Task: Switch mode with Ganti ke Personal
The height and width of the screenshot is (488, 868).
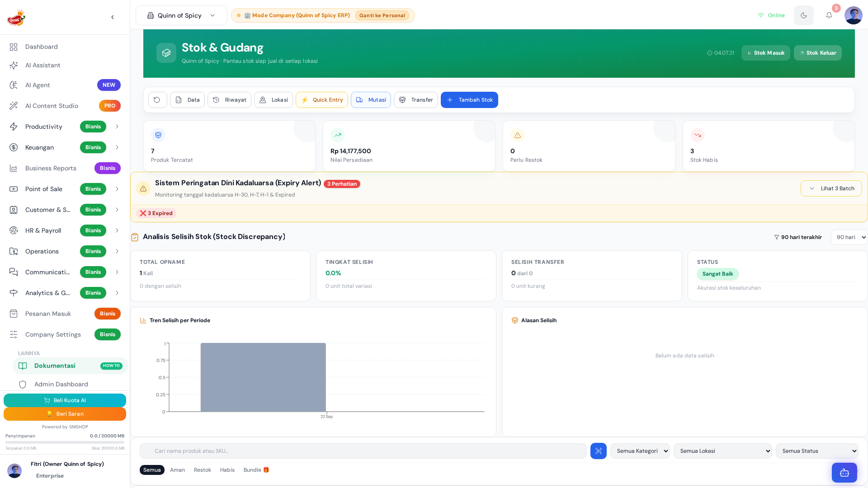Action: click(382, 15)
